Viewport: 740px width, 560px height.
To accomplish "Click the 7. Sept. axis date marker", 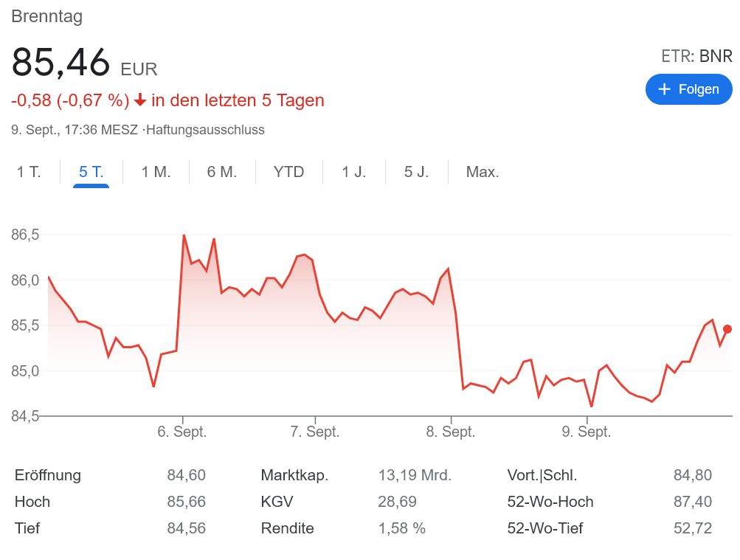I will pyautogui.click(x=315, y=432).
